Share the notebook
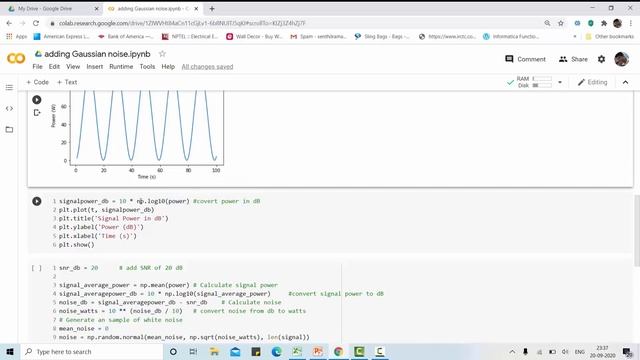 pos(573,59)
